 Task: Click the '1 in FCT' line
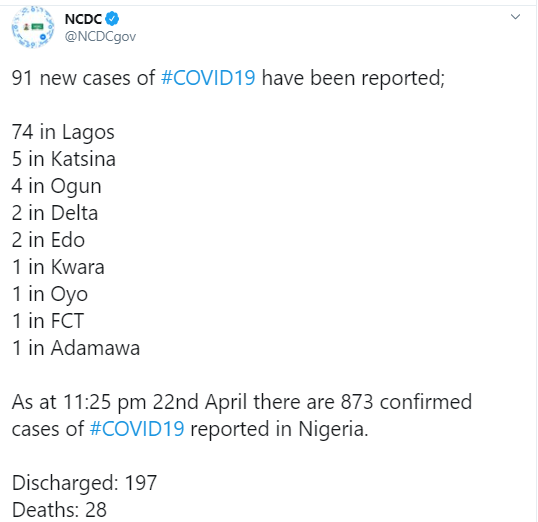tap(48, 321)
